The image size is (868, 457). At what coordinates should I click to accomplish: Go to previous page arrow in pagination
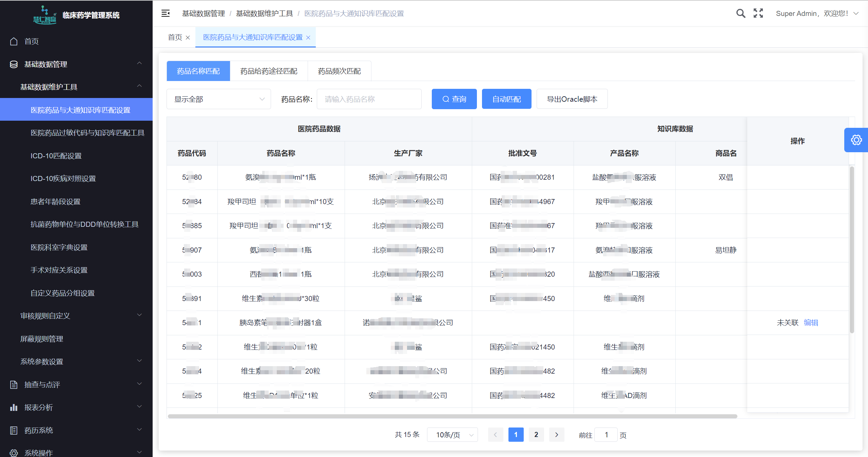495,435
